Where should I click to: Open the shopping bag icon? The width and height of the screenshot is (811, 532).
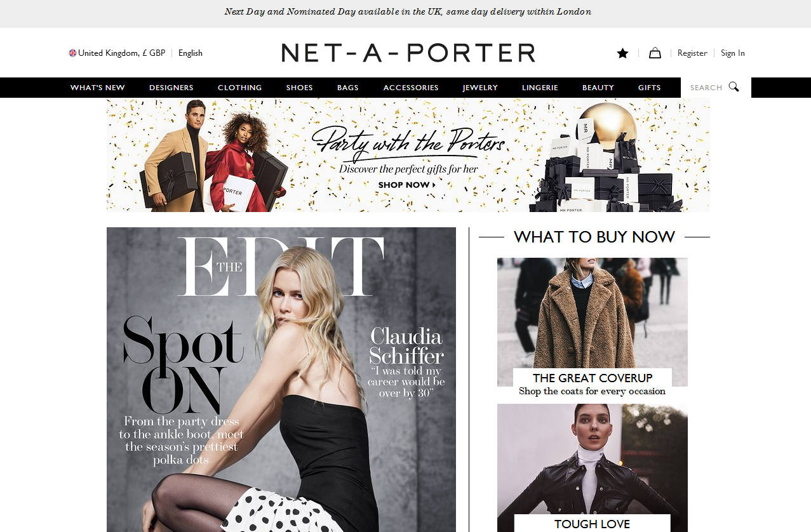tap(655, 53)
